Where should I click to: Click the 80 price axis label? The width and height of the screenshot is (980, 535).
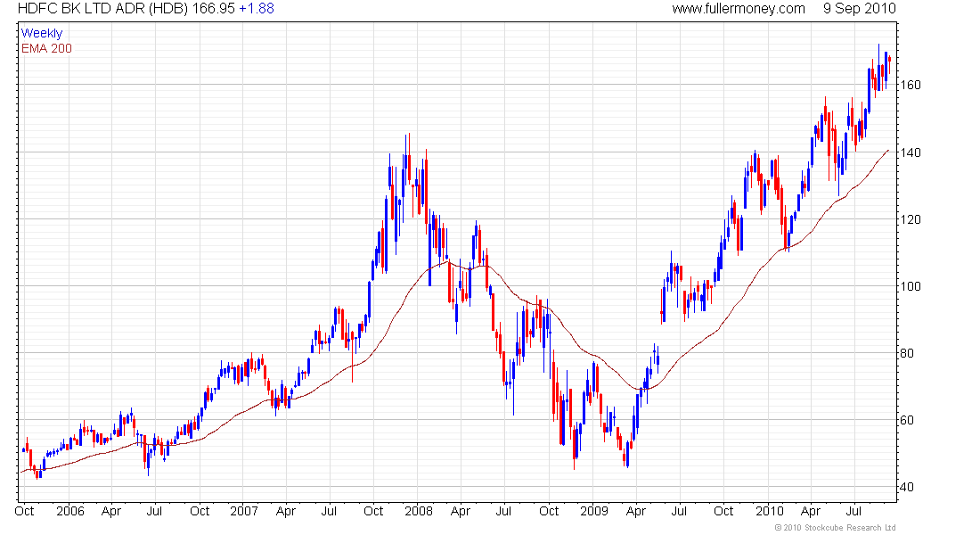pos(906,353)
